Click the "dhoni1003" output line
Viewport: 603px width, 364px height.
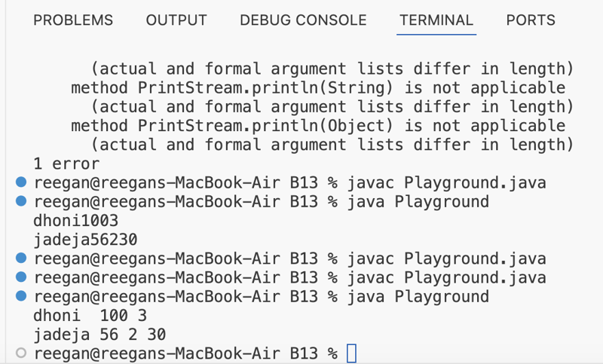[x=76, y=221]
